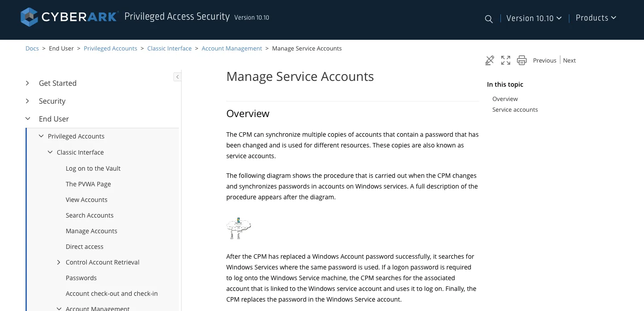Open View Accounts entry
644x311 pixels.
coord(86,200)
